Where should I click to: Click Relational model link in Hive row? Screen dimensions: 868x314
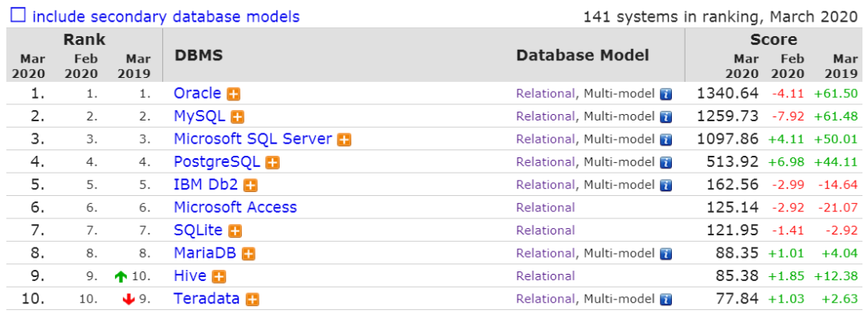tap(546, 276)
